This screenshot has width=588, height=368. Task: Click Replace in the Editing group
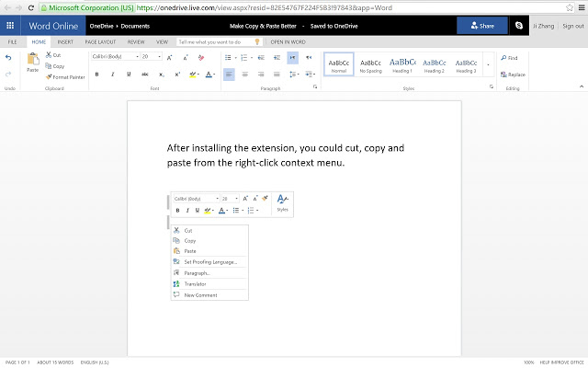pyautogui.click(x=513, y=75)
